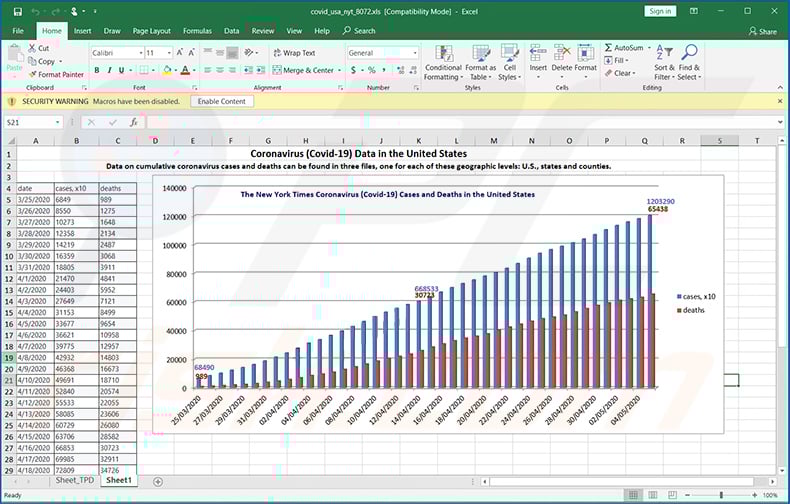Click the Sign in button
Screen dimensions: 790x504
[x=660, y=11]
